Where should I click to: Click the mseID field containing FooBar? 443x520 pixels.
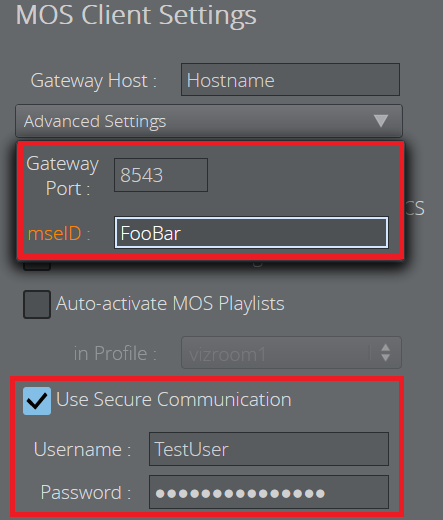tap(251, 233)
